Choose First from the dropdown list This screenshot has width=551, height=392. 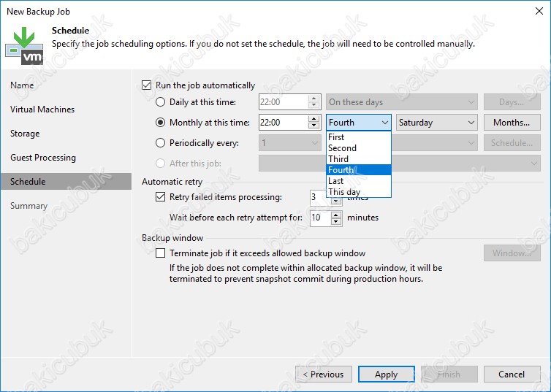click(x=358, y=137)
